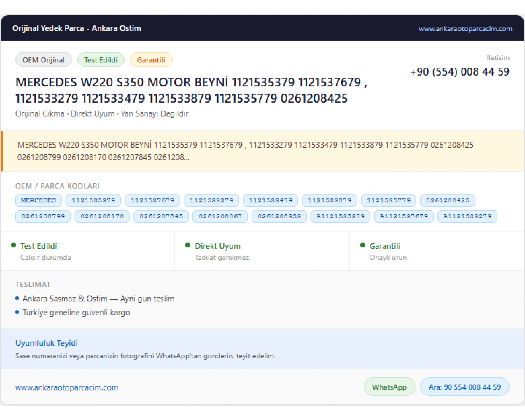Open the Uyumluluk Teyidi heading

(47, 343)
